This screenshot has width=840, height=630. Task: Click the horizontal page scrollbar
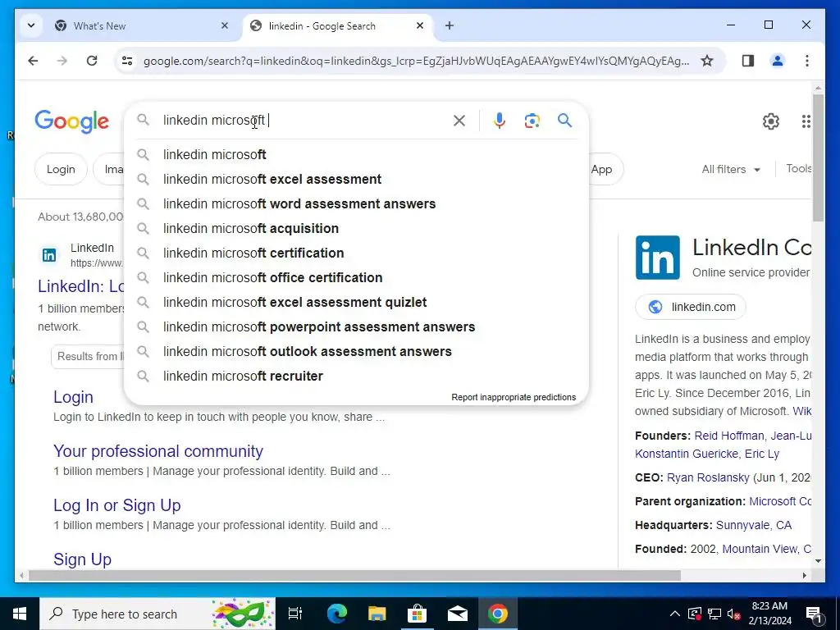[354, 576]
